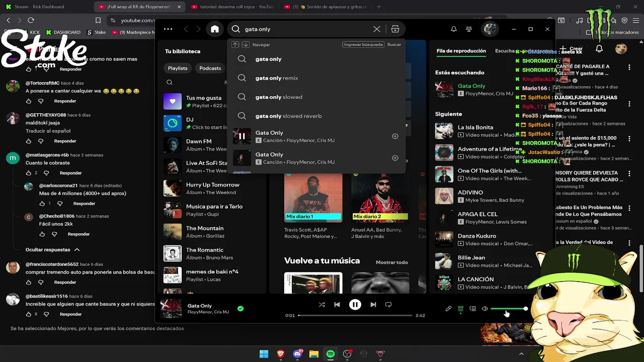Pause the first Gata Only song result
Viewport: 644px width, 362px height.
(x=242, y=136)
